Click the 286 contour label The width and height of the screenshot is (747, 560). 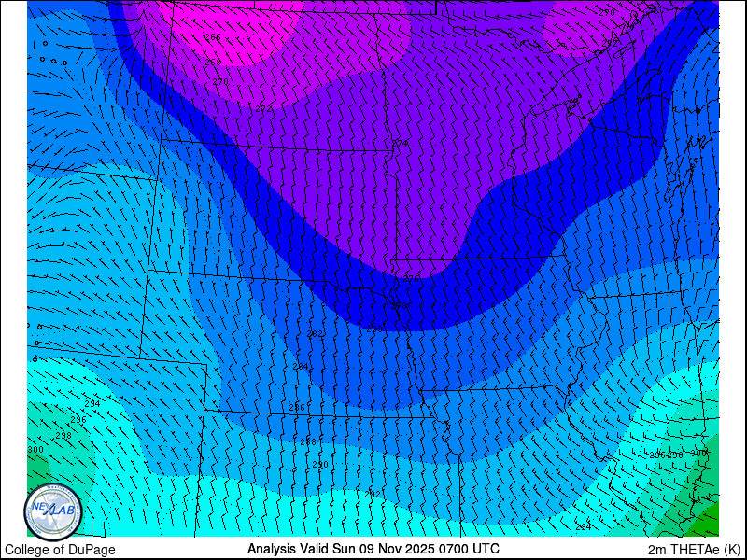(x=297, y=408)
